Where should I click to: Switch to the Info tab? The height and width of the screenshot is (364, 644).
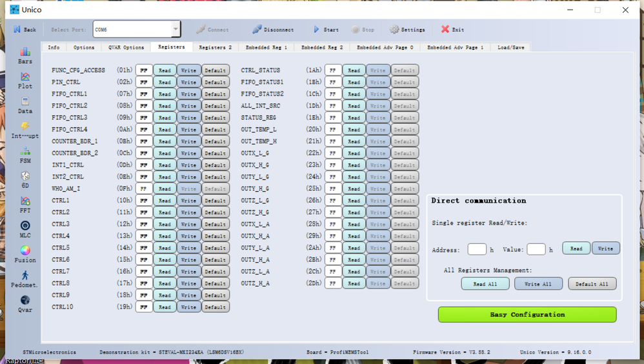click(x=54, y=47)
